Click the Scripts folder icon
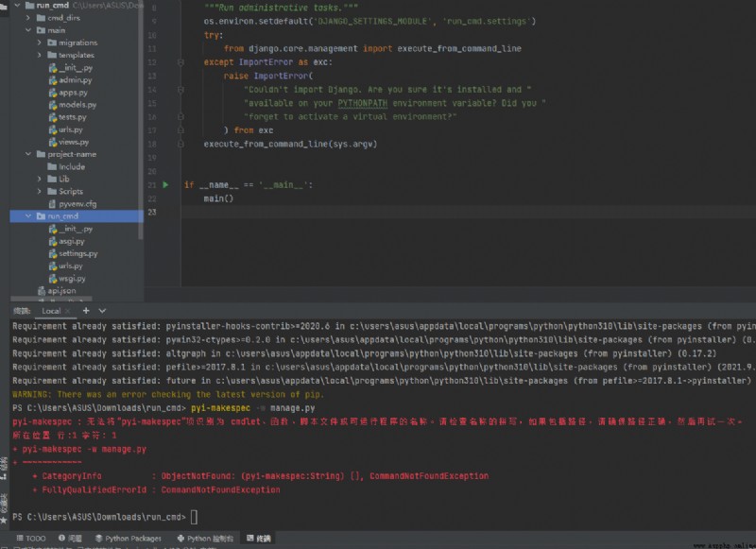This screenshot has height=549, width=756. 52,192
